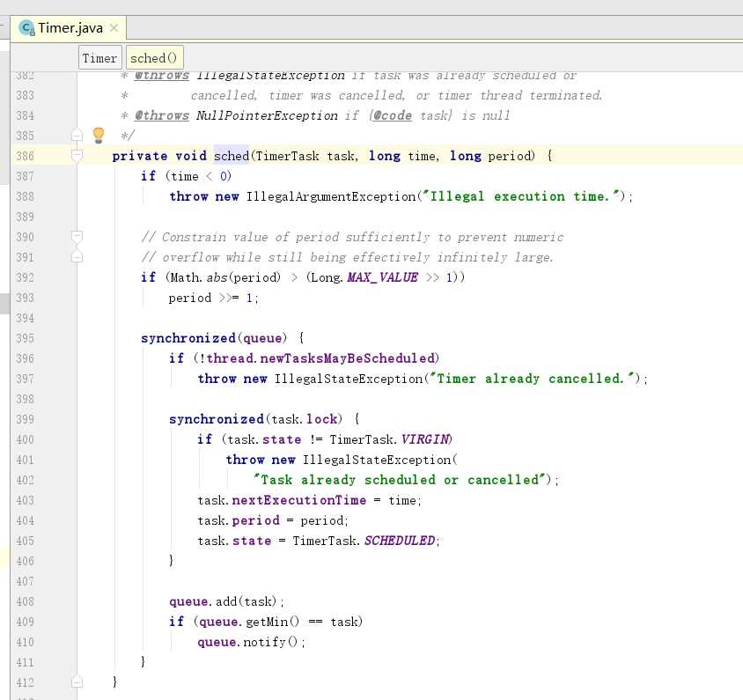This screenshot has height=700, width=743.
Task: Click line number 399 in the gutter
Action: [x=26, y=419]
